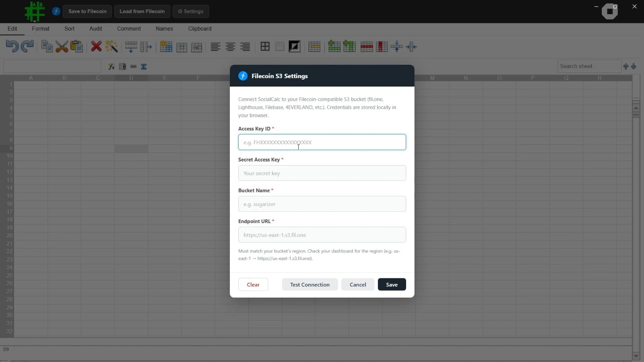Click the Clear button in the dialog
The width and height of the screenshot is (644, 362).
[253, 284]
